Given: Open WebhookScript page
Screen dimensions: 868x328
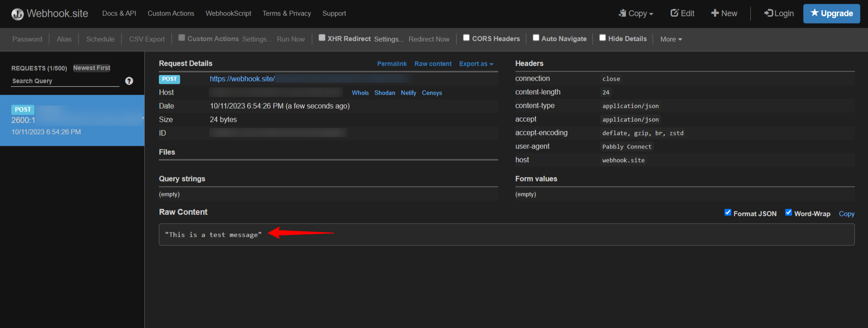Looking at the screenshot, I should click(228, 14).
